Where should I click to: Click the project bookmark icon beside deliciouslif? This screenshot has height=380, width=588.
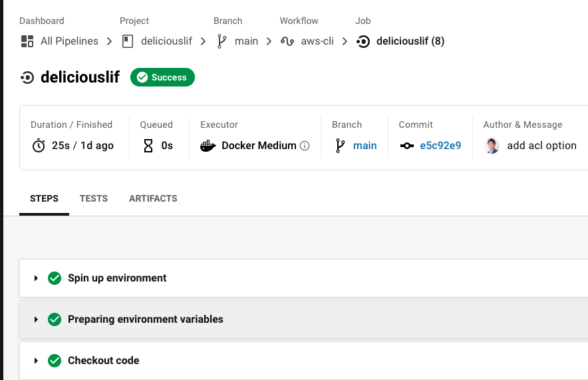(x=128, y=41)
